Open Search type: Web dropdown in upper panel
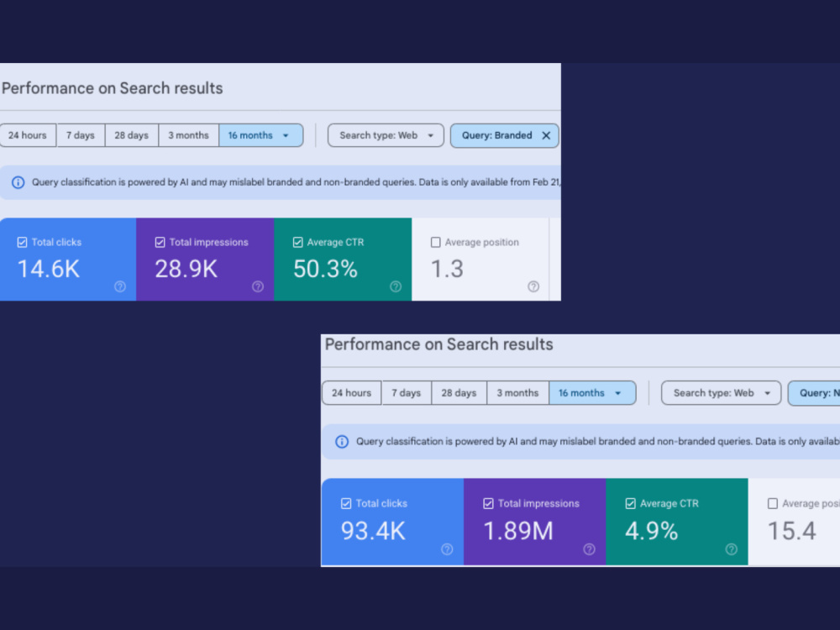This screenshot has width=840, height=630. click(386, 135)
